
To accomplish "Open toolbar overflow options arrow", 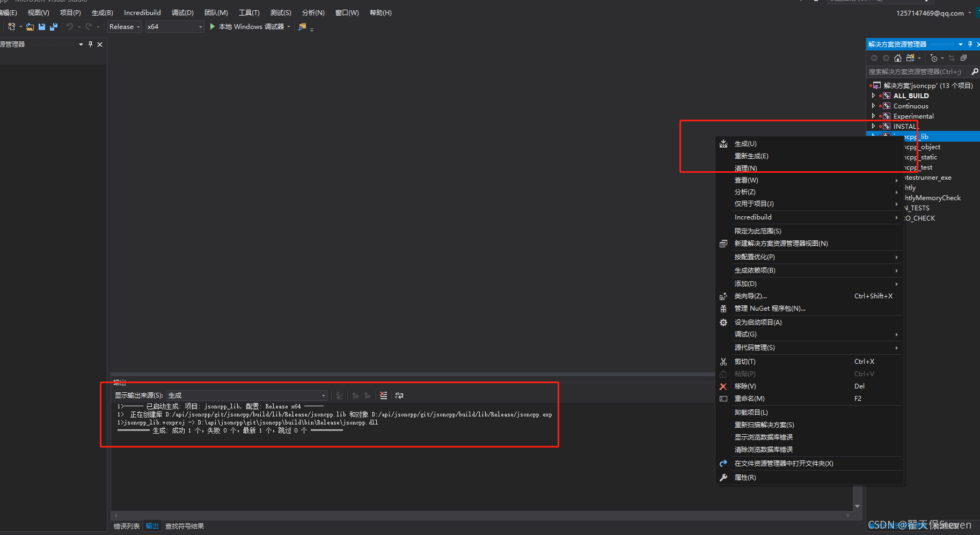I will (312, 29).
